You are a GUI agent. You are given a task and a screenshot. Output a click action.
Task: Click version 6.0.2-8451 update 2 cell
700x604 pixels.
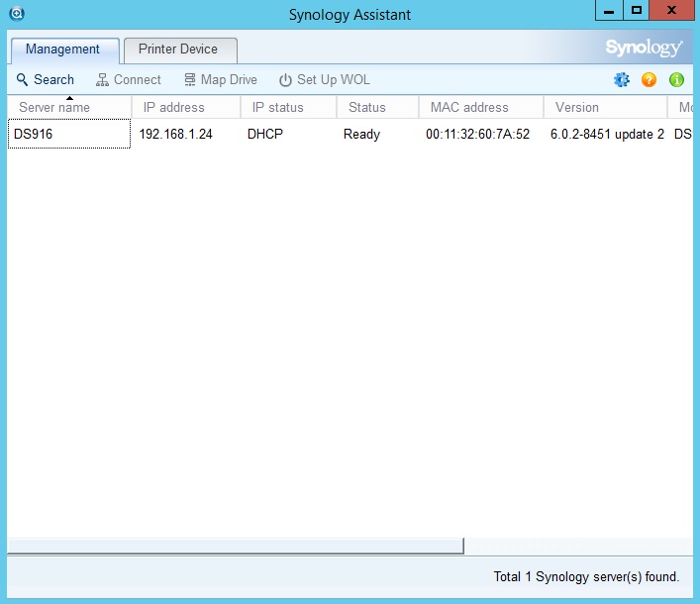[607, 134]
